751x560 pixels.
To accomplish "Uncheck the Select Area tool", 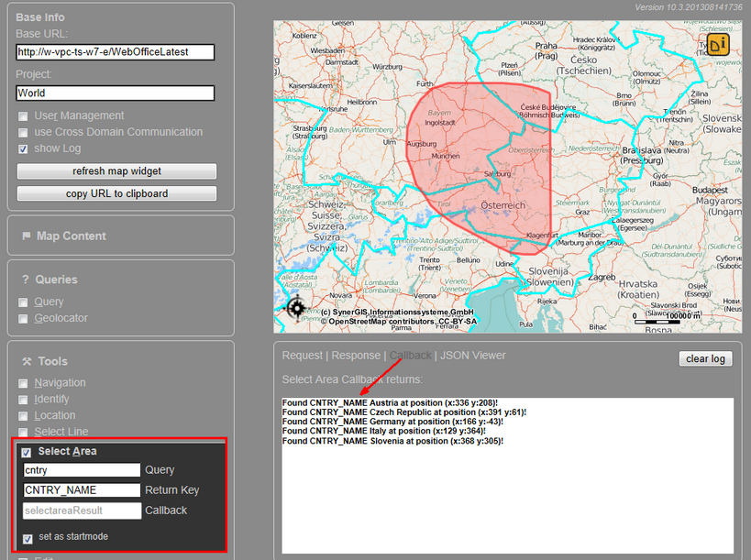I will [27, 450].
